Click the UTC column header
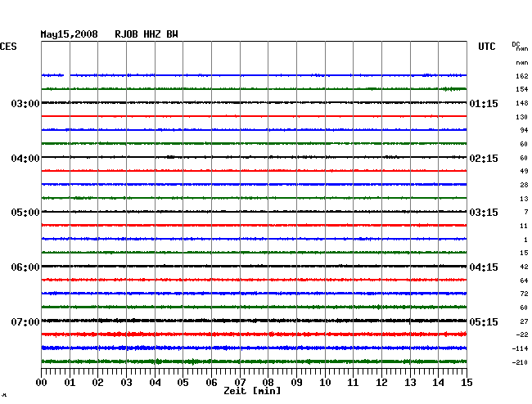This screenshot has width=532, height=404. 486,47
